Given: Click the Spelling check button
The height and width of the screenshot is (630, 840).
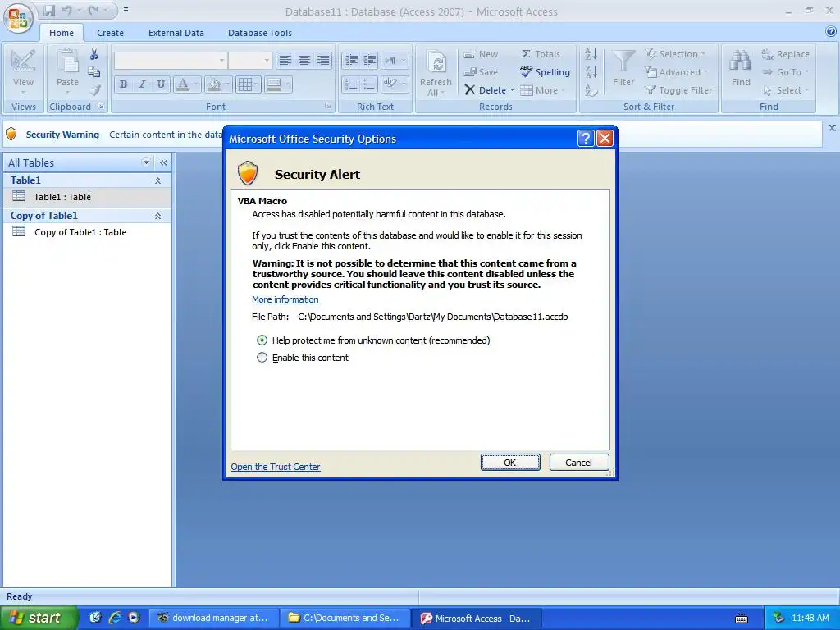Looking at the screenshot, I should pos(545,72).
